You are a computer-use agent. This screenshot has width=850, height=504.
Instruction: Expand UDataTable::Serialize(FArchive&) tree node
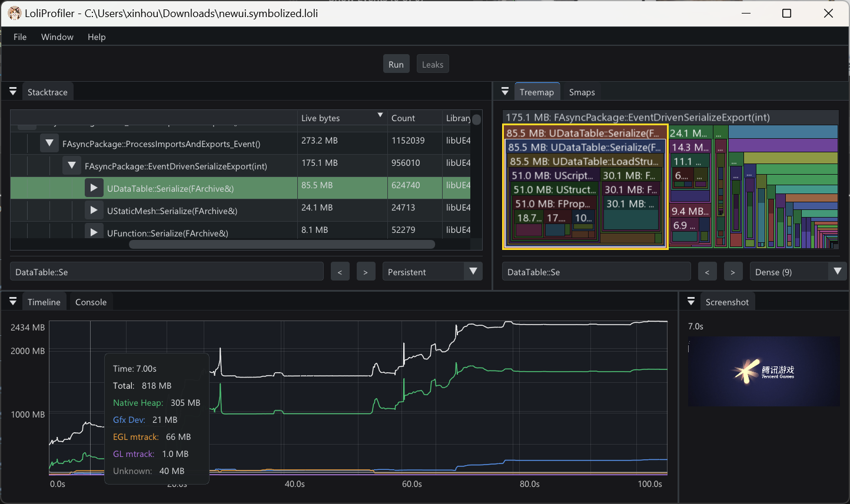(94, 188)
